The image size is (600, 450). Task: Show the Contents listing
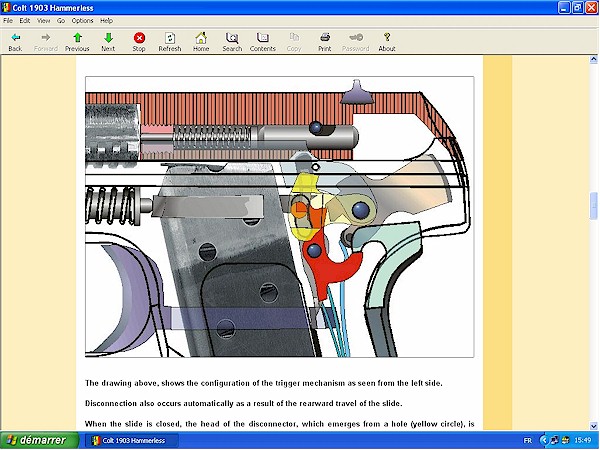click(x=262, y=41)
